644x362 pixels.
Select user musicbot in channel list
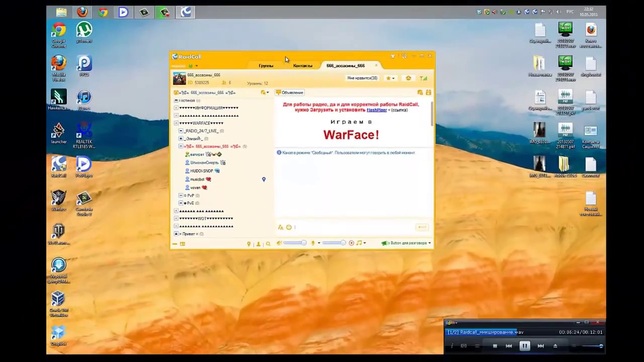[198, 179]
